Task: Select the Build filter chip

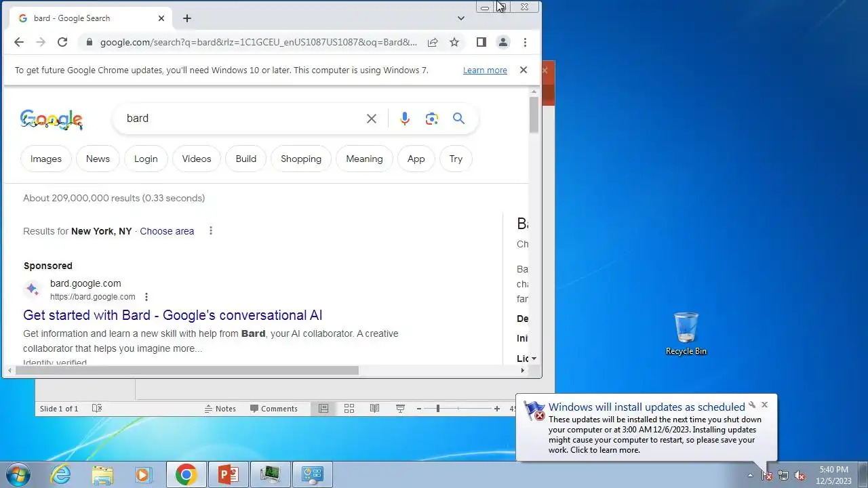Action: click(246, 159)
